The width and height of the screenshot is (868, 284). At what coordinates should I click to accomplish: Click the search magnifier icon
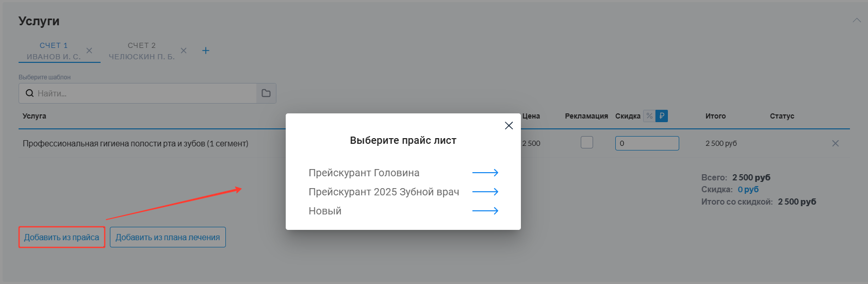(29, 93)
